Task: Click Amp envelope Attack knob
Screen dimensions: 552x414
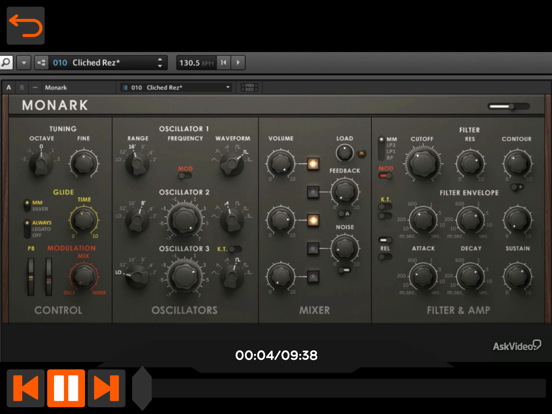Action: (x=423, y=276)
